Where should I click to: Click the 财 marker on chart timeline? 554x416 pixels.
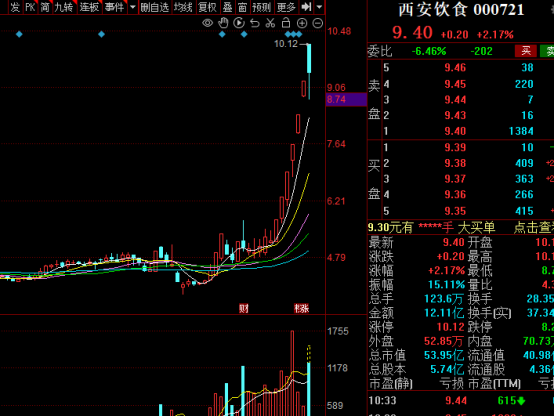[244, 309]
